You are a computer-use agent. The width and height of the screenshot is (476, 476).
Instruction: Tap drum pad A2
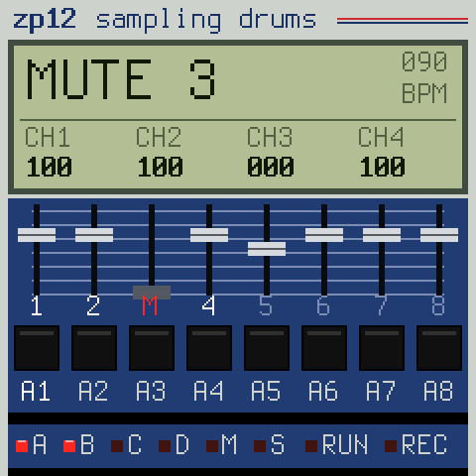pyautogui.click(x=94, y=348)
